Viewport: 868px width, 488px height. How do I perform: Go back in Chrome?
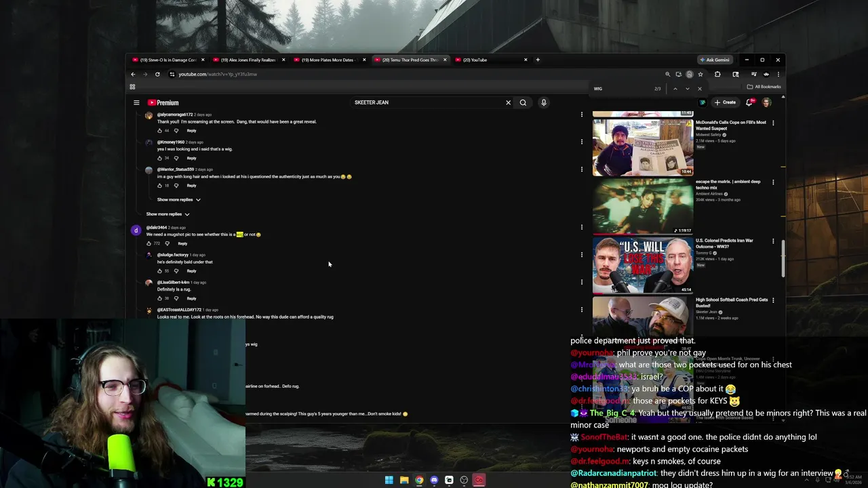tap(133, 74)
